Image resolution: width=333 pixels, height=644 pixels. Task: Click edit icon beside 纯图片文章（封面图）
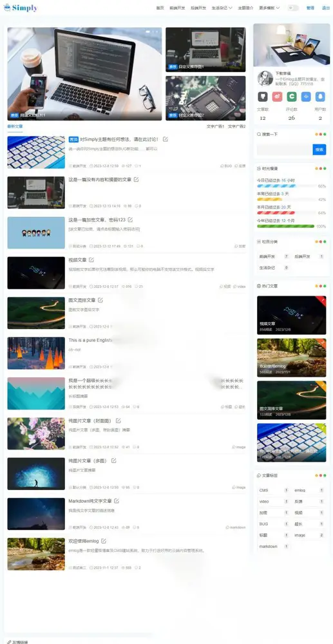click(x=119, y=421)
